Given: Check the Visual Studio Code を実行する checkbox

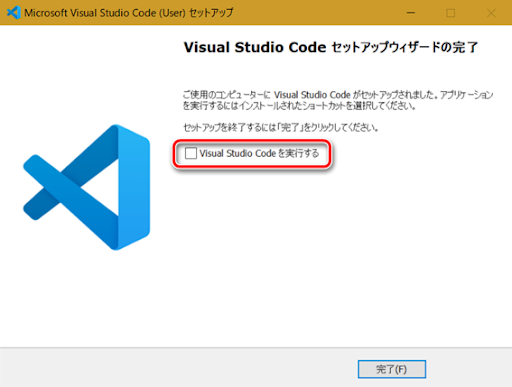Looking at the screenshot, I should coord(191,153).
